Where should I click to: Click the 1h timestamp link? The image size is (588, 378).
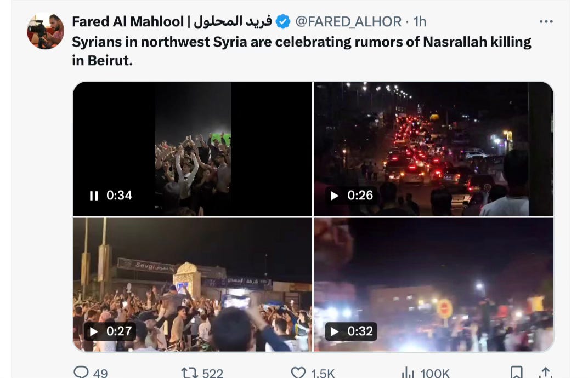(420, 22)
